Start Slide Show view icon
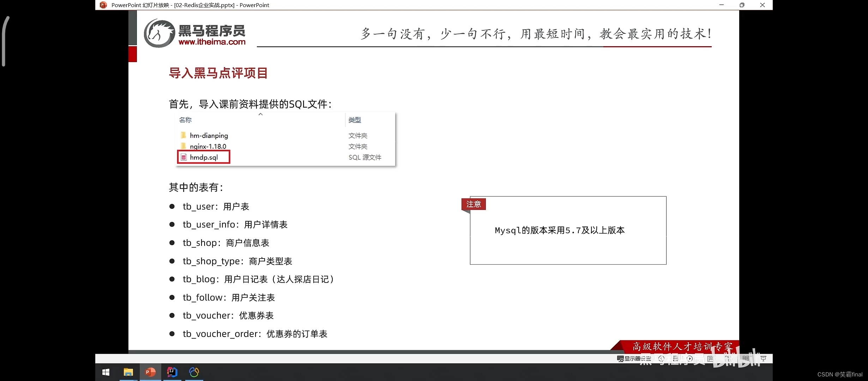This screenshot has height=381, width=868. 764,358
